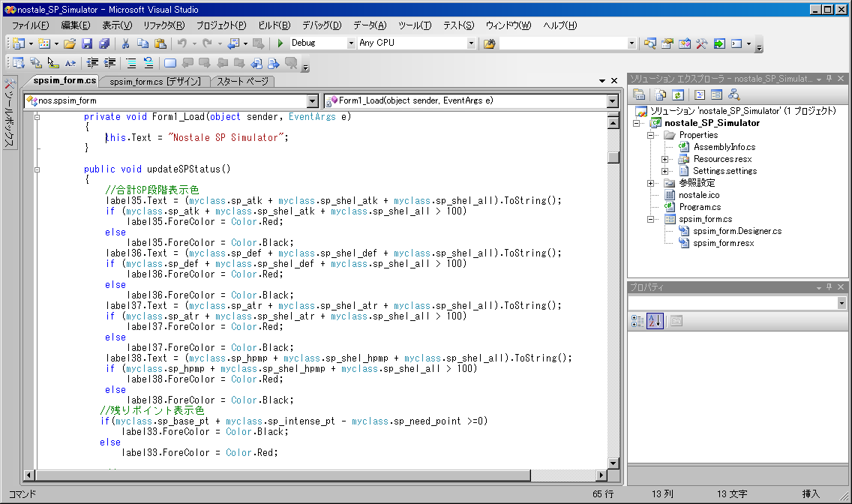The image size is (852, 504).
Task: Select Program.cs in Solution Explorer
Action: [x=700, y=207]
